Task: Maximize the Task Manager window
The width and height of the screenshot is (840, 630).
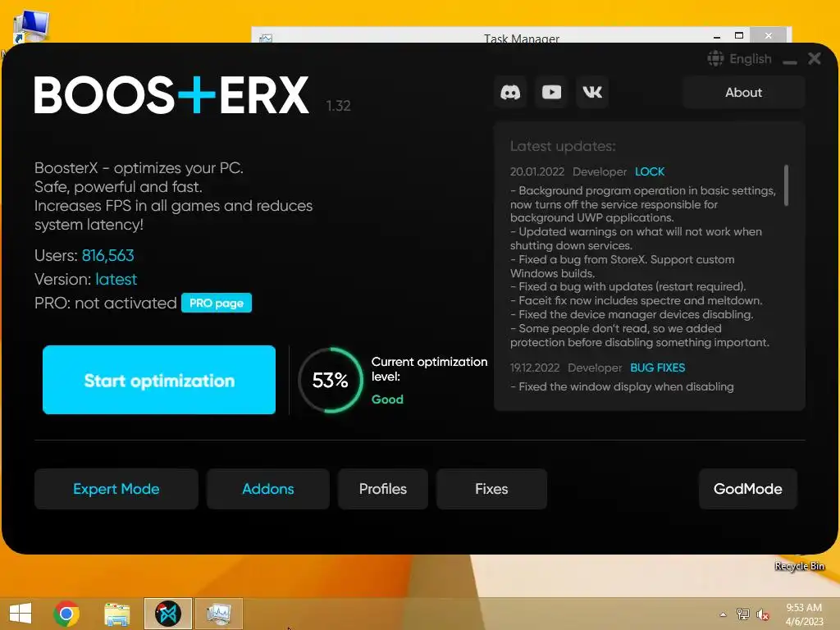Action: pyautogui.click(x=739, y=35)
